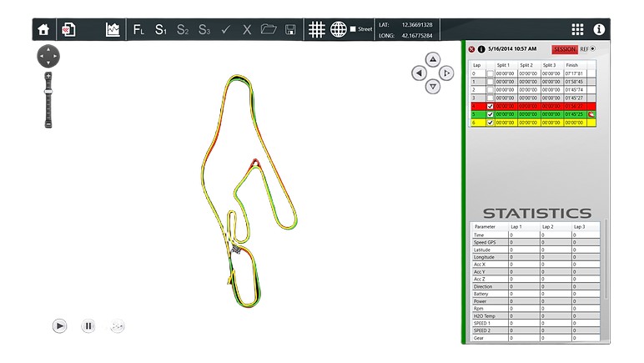Select the FL finish line marker tool
644x363 pixels.
coord(138,29)
